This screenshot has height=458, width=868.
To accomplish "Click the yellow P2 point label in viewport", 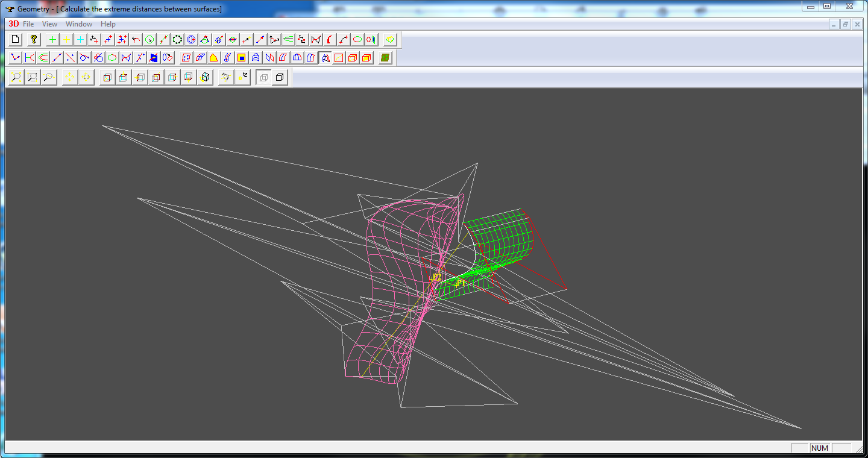I will point(436,277).
